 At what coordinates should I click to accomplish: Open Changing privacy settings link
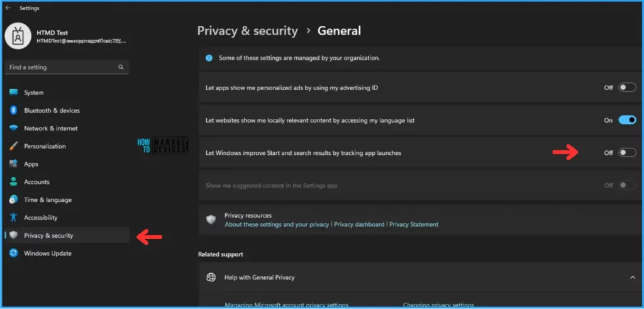pos(438,305)
